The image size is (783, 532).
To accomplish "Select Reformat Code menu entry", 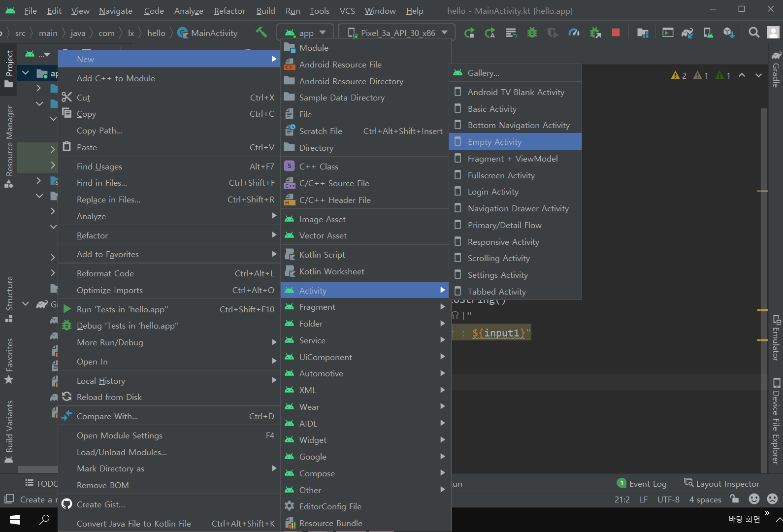I will coord(169,273).
